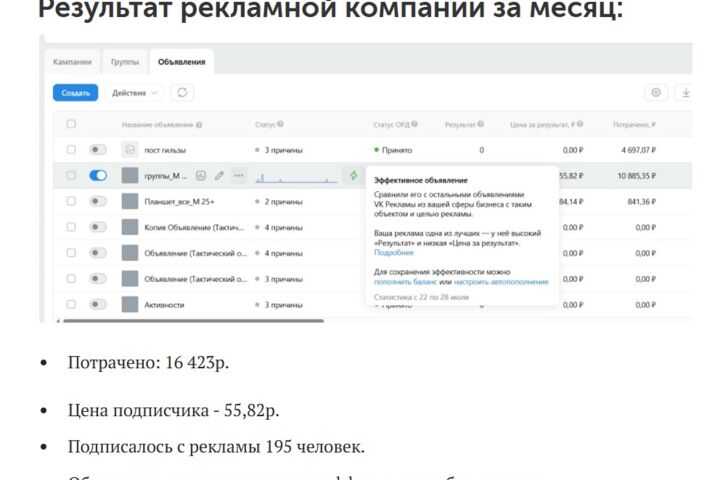This screenshot has height=480, width=720.
Task: Click the Активности ad name
Action: [164, 305]
